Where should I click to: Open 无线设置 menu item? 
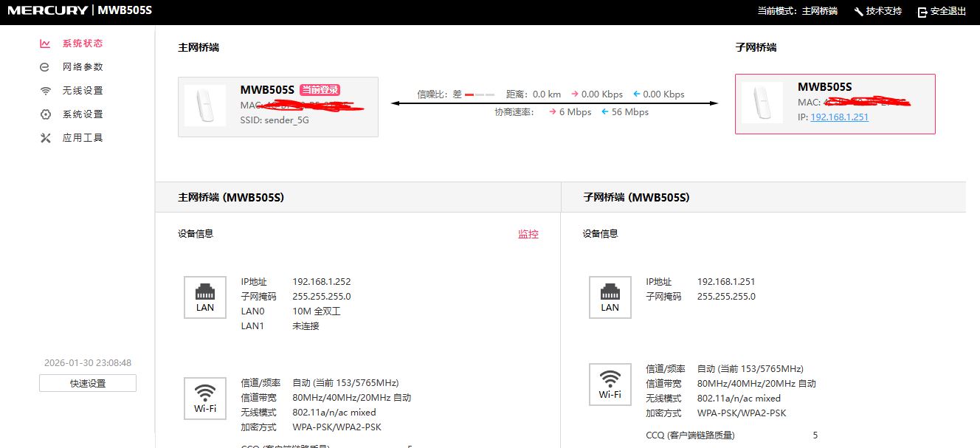point(83,91)
